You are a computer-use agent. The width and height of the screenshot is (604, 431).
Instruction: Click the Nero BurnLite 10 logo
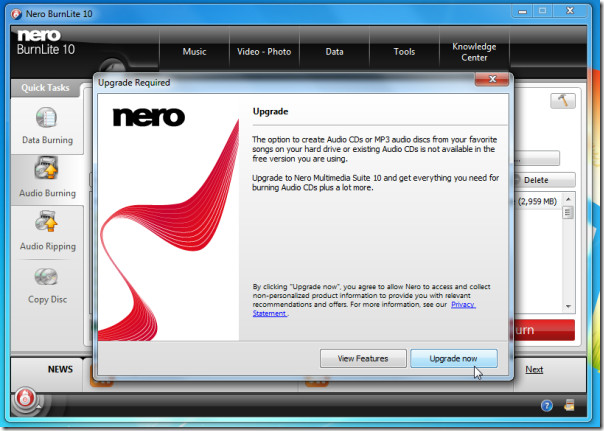[x=46, y=42]
